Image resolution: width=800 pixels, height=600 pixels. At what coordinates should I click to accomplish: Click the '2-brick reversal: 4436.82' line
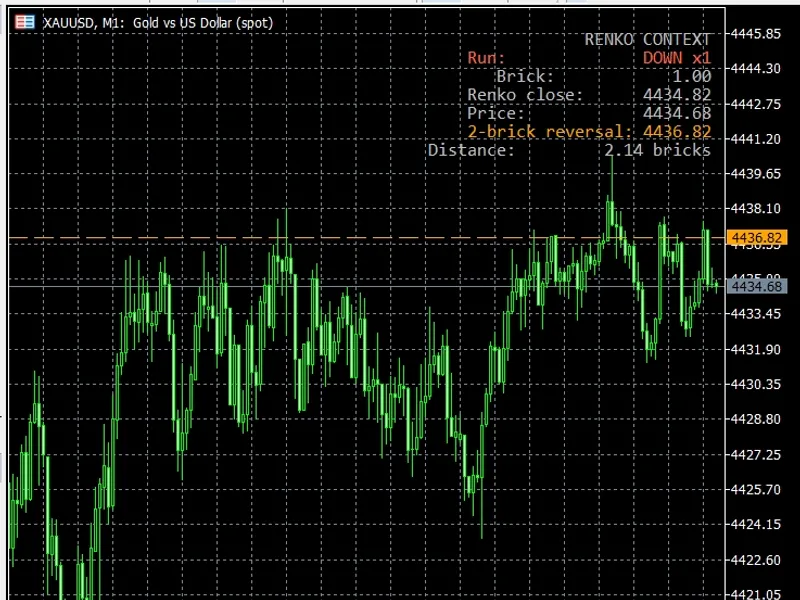point(589,132)
